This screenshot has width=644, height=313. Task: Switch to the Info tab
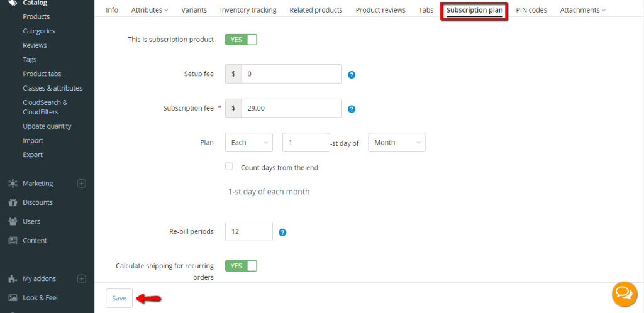click(112, 10)
